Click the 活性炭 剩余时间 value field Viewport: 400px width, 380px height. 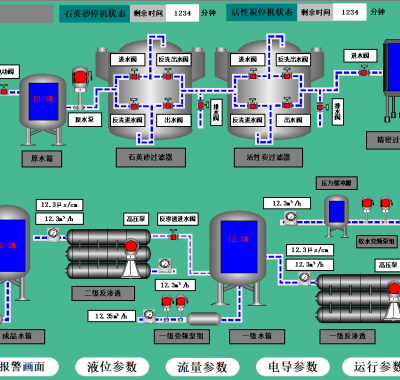[x=350, y=12]
